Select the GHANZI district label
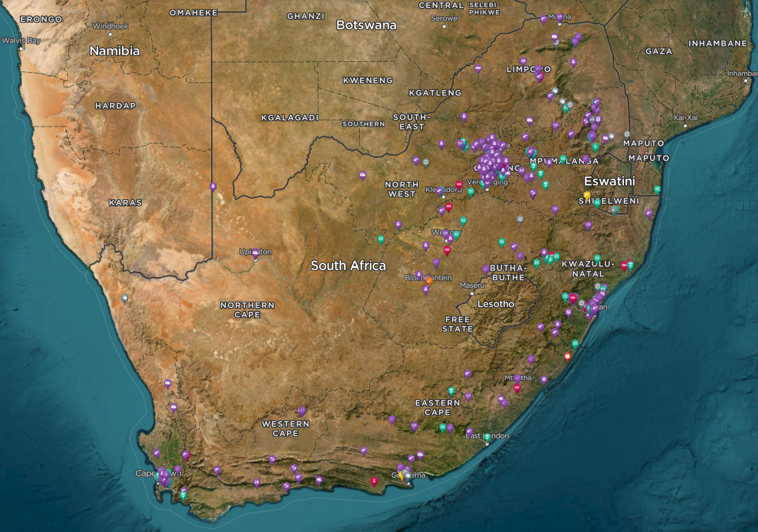 pyautogui.click(x=306, y=16)
